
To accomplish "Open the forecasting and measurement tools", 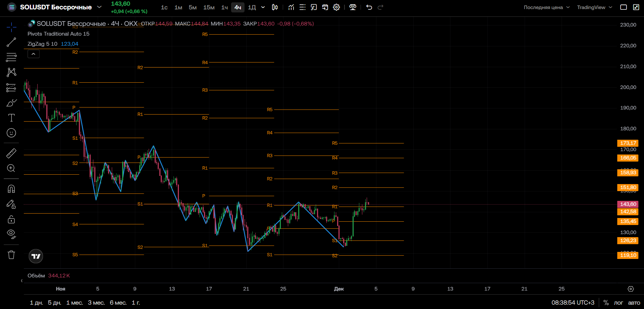I will pos(11,88).
